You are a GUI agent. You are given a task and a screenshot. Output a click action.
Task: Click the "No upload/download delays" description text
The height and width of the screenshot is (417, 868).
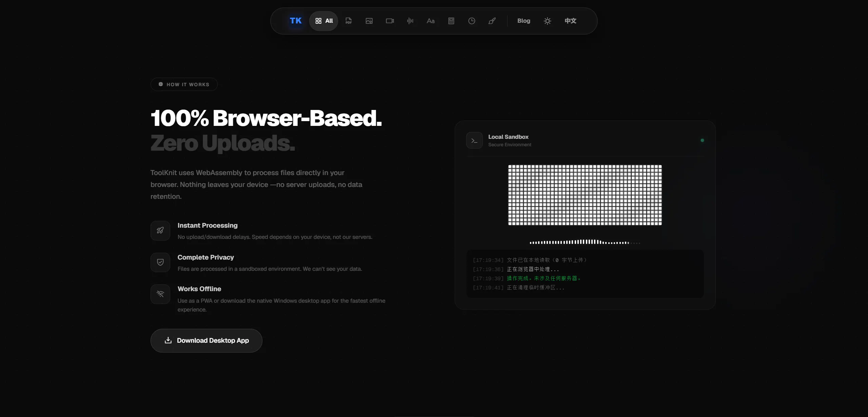coord(275,237)
